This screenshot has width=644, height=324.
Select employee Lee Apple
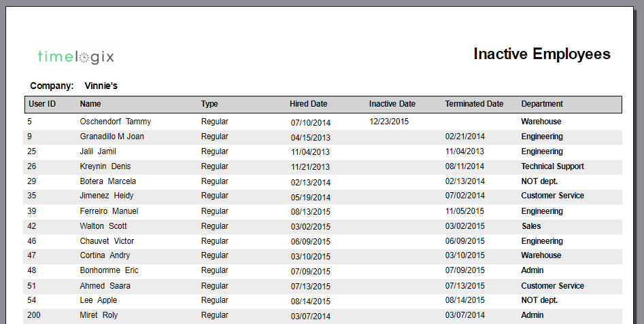tap(98, 300)
